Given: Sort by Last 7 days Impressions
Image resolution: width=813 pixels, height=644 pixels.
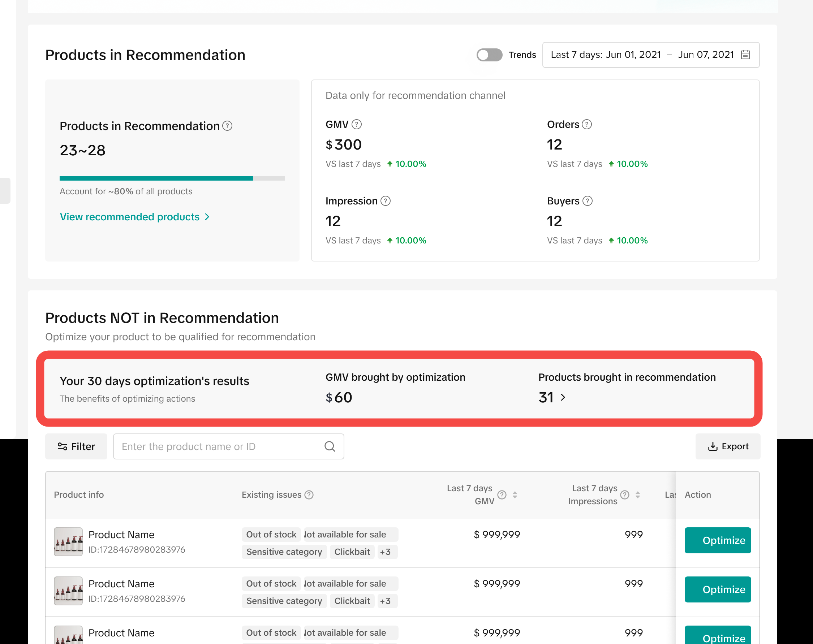Looking at the screenshot, I should [638, 495].
